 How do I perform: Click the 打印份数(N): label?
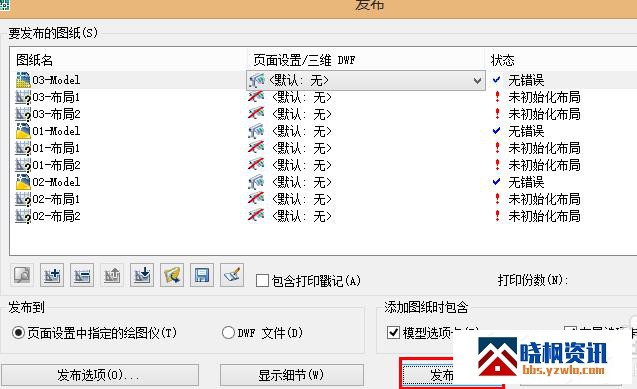tap(533, 280)
